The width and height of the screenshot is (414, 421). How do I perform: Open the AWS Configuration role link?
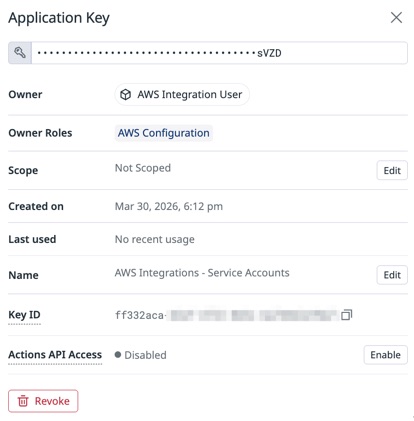(x=164, y=133)
